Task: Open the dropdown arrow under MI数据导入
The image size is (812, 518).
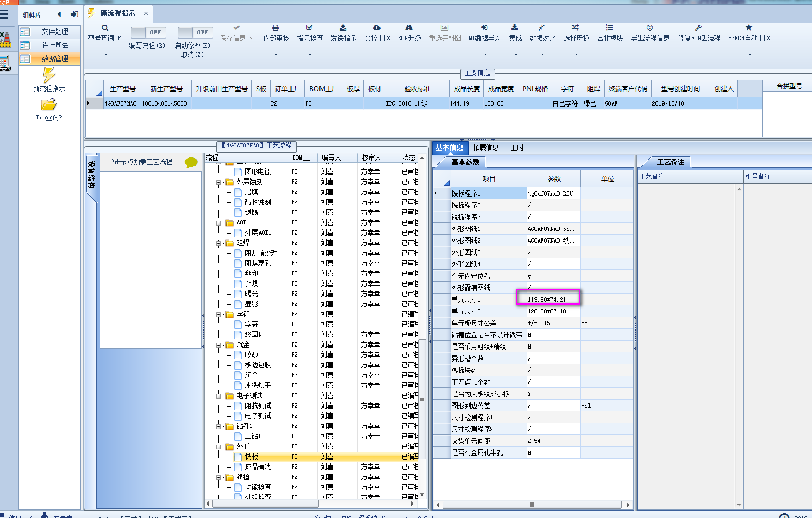Action: 485,54
